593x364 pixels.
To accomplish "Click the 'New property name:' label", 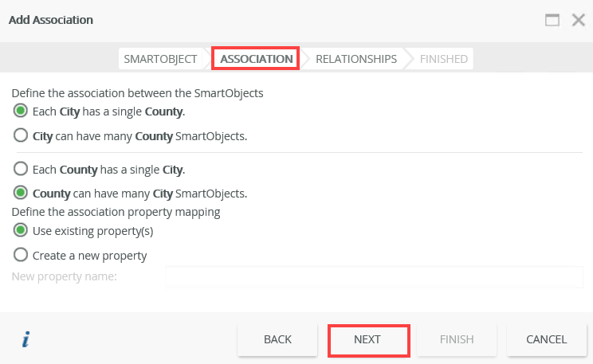I will (65, 276).
